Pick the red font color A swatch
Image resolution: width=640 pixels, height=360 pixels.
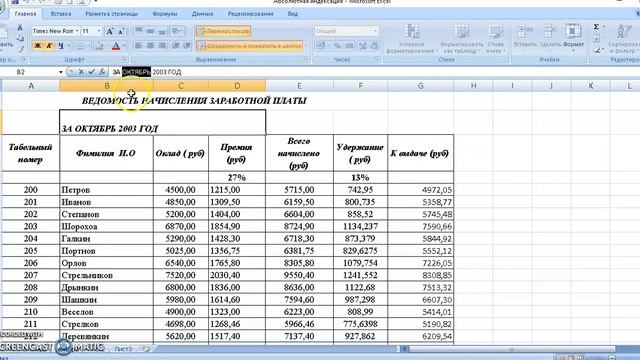click(x=116, y=46)
